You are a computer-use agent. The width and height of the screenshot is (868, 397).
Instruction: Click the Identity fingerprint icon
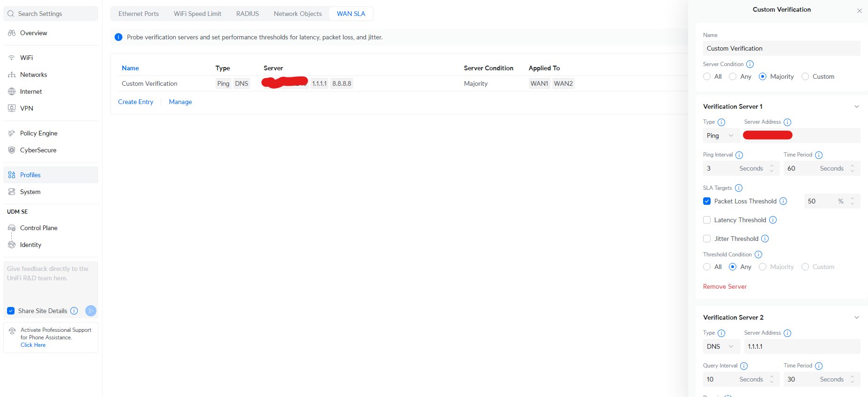click(x=12, y=245)
